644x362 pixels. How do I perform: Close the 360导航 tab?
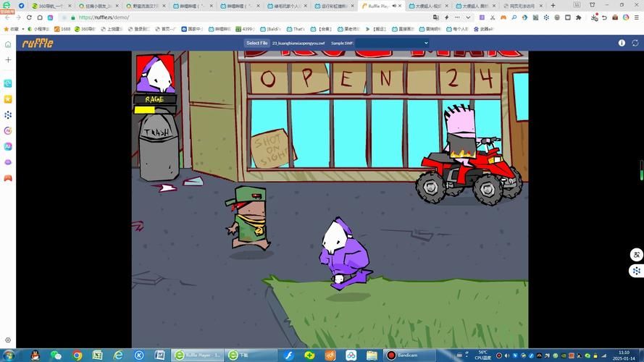click(x=70, y=6)
